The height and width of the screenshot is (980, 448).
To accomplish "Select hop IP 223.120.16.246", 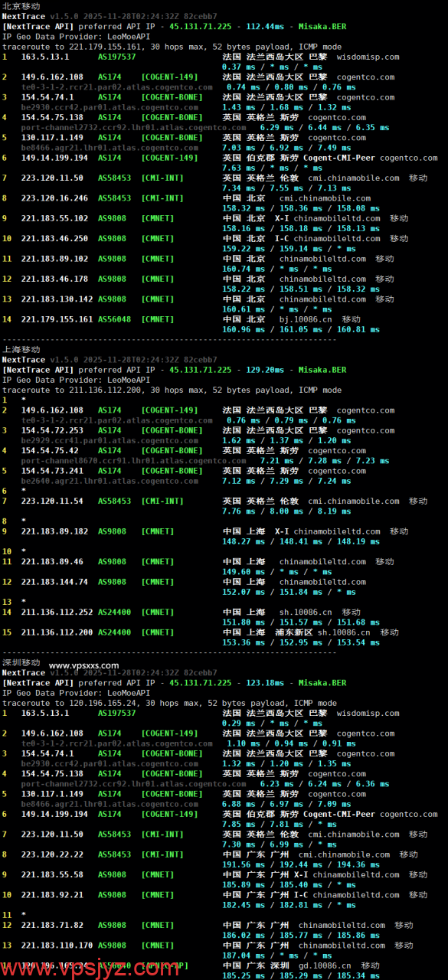I will (54, 198).
